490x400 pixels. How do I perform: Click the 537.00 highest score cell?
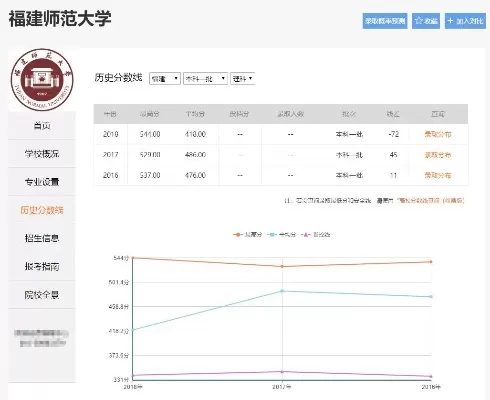[150, 175]
